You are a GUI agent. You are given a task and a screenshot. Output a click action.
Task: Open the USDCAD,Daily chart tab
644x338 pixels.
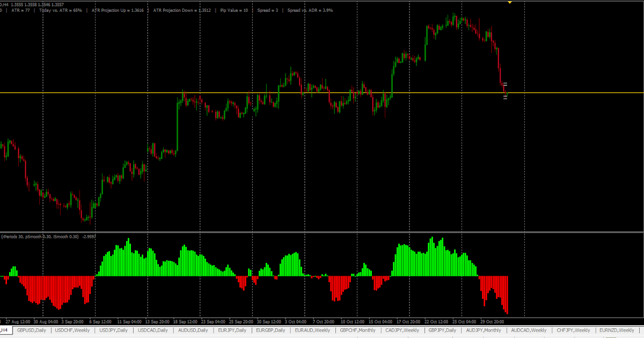[153, 330]
